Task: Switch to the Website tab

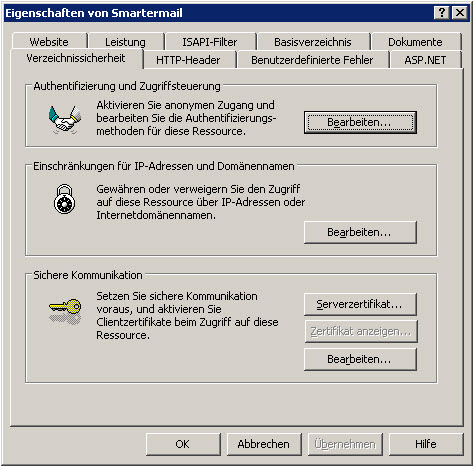Action: [x=49, y=42]
